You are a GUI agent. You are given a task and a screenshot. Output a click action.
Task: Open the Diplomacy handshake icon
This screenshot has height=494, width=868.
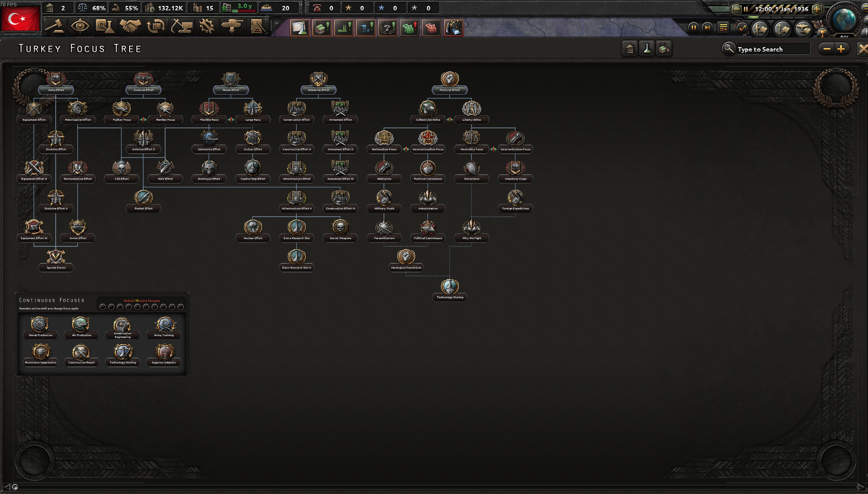click(130, 26)
